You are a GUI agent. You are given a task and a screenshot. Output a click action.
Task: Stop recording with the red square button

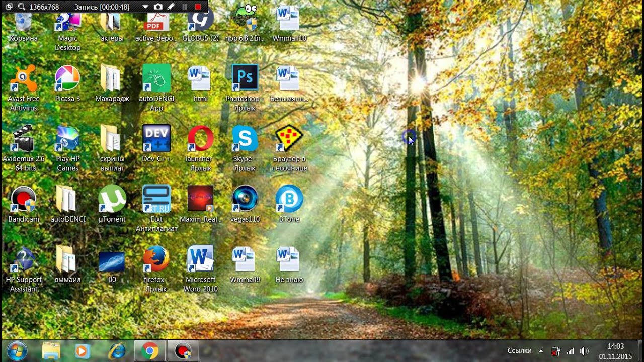(198, 7)
